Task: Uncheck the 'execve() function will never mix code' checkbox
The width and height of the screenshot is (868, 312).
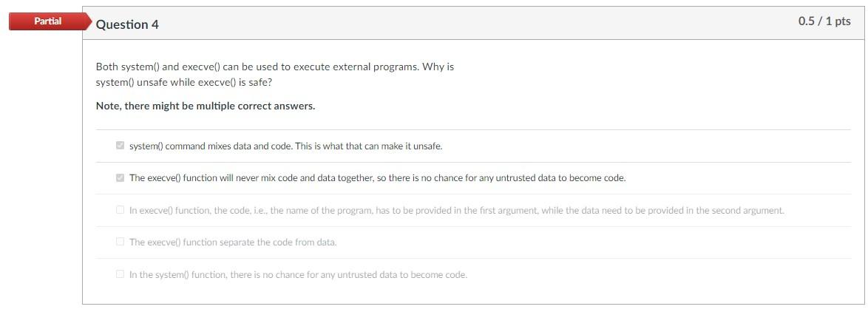Action: click(x=120, y=178)
